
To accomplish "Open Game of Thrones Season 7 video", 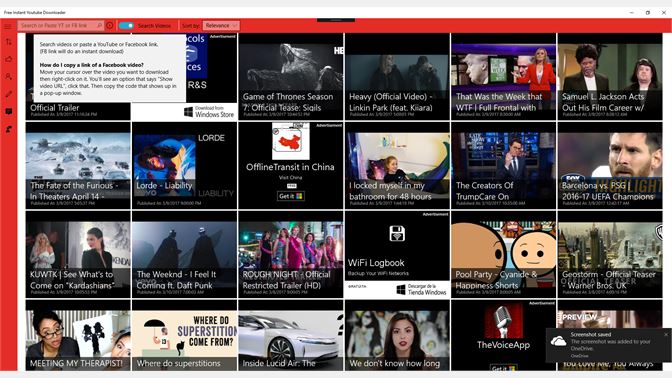I will pos(291,77).
